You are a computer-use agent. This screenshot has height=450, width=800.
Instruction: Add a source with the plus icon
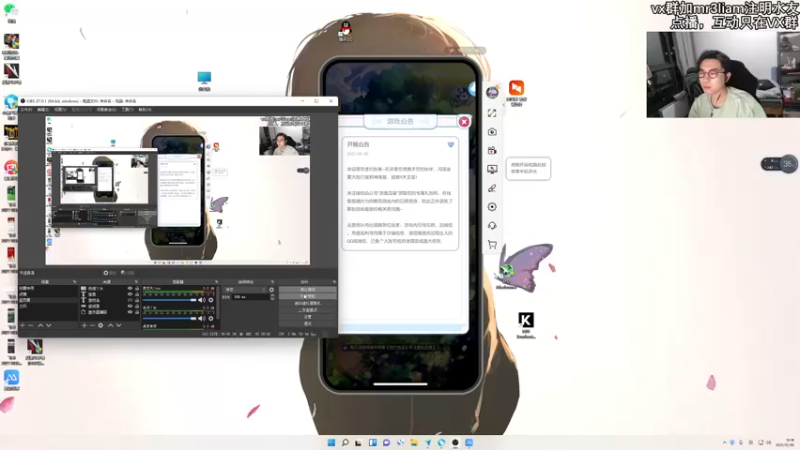point(84,326)
